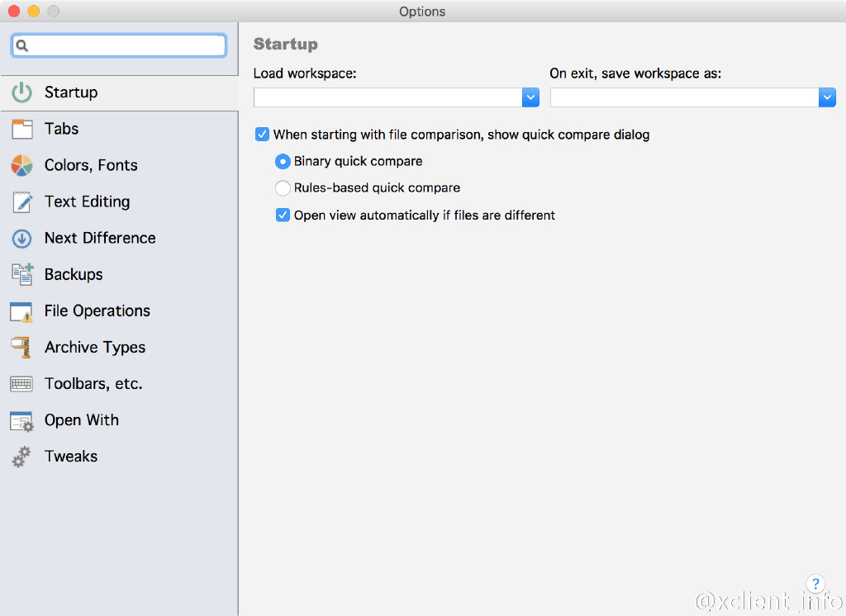This screenshot has width=846, height=616.
Task: Show the Backups settings page
Action: click(119, 274)
